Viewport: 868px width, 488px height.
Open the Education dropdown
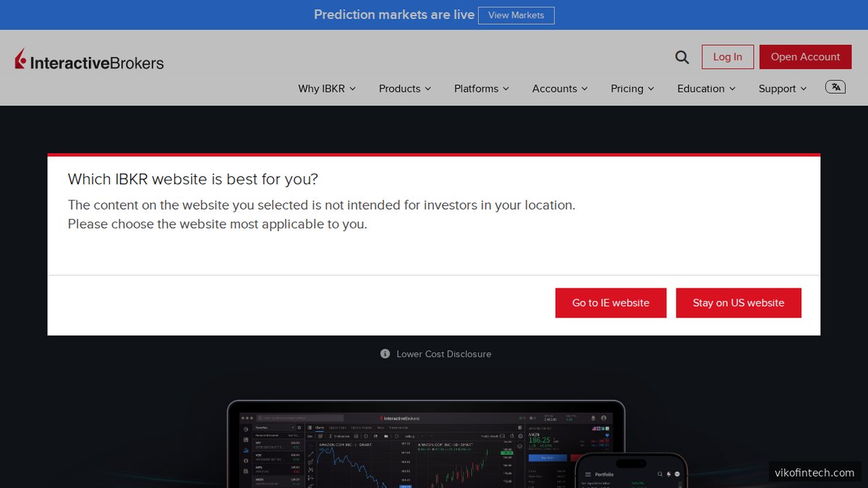pyautogui.click(x=705, y=88)
